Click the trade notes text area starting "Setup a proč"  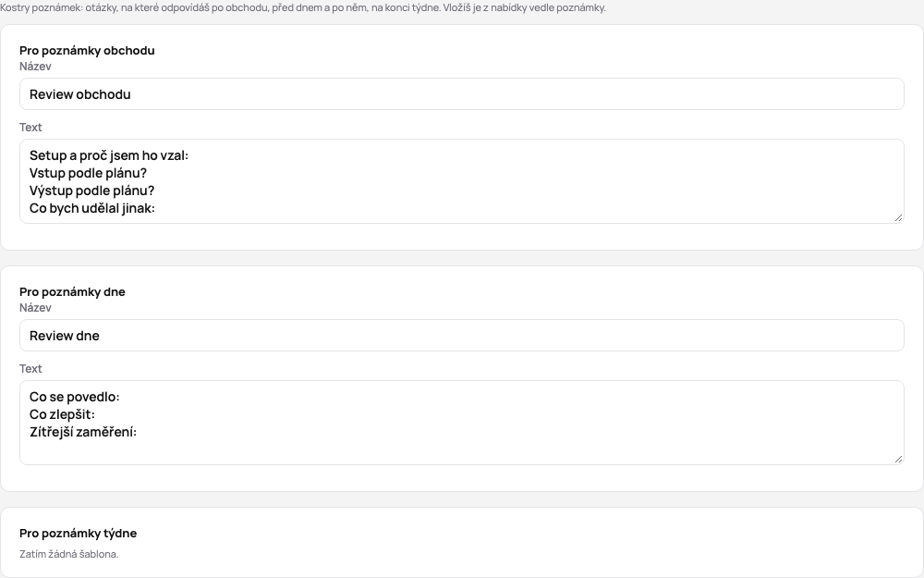coord(462,181)
